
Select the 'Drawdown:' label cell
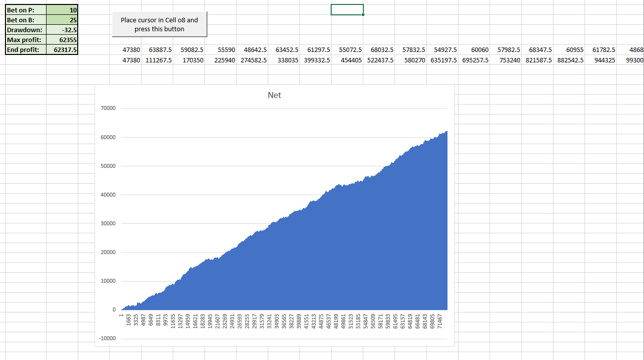(x=25, y=30)
